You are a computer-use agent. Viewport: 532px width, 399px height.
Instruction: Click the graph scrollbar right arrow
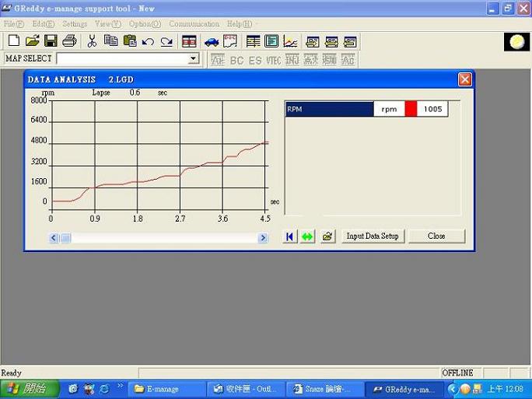pos(263,239)
